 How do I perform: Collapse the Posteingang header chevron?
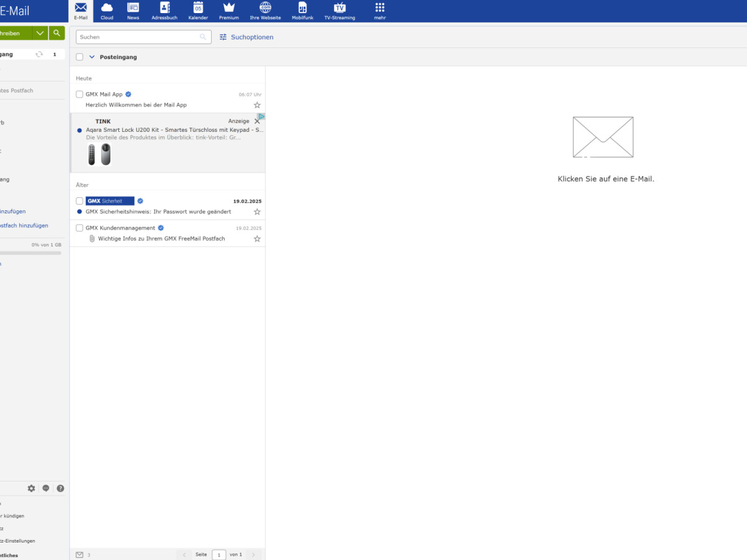(x=92, y=57)
